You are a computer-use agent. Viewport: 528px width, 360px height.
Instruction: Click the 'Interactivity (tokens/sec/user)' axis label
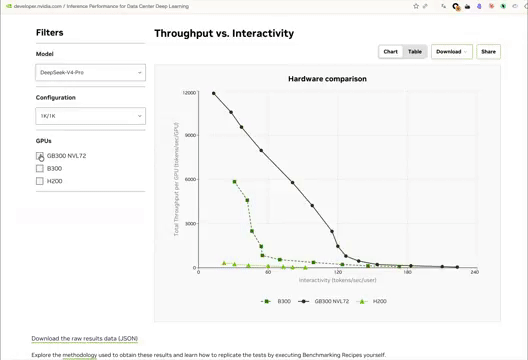click(x=337, y=280)
